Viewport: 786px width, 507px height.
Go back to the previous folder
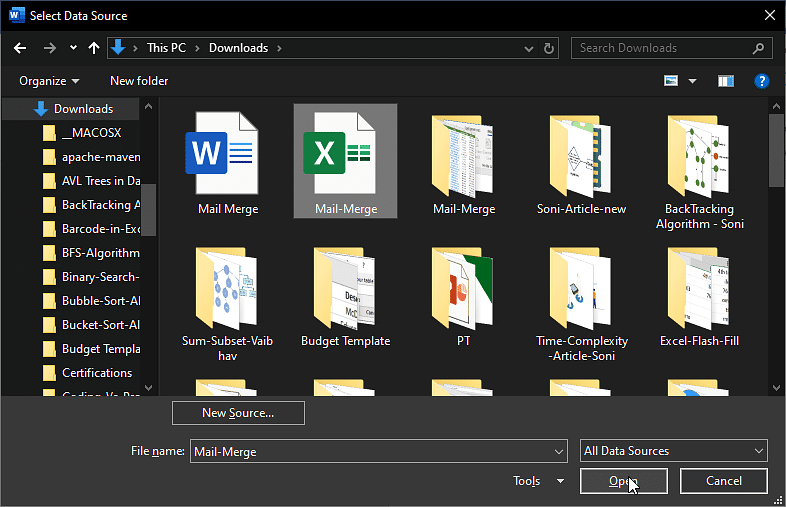click(x=20, y=48)
